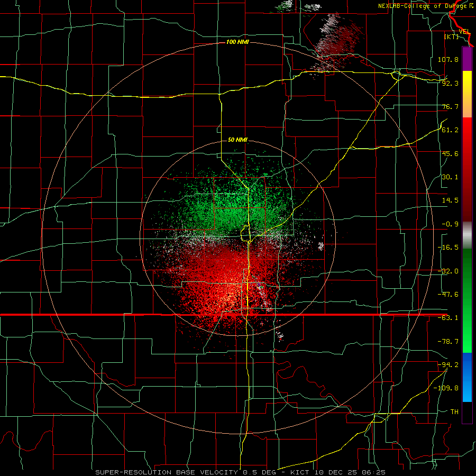Click the 45.6 velocity scale value
This screenshot has height=476, width=476.
[x=450, y=153]
